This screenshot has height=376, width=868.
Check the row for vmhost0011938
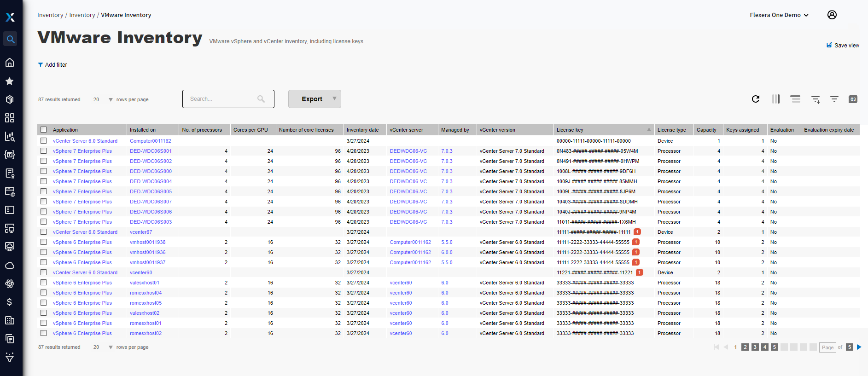[43, 242]
